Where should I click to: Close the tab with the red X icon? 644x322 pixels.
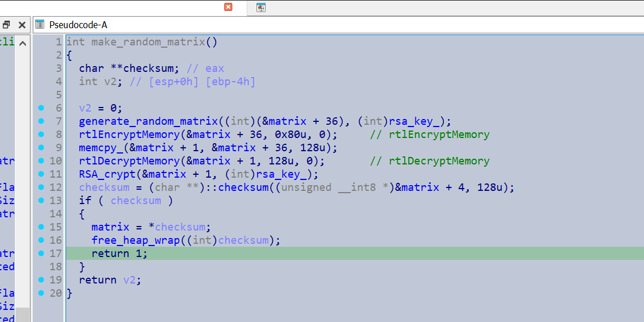coord(228,7)
